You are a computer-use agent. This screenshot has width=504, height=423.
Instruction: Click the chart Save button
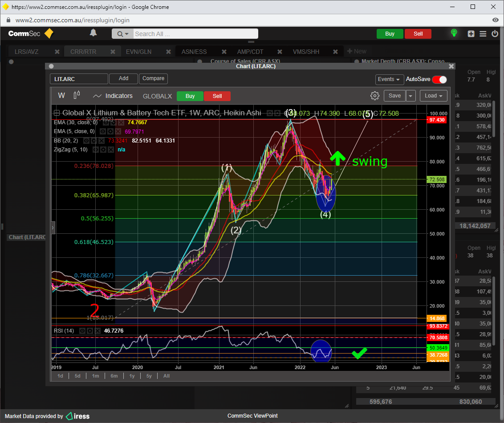click(394, 96)
